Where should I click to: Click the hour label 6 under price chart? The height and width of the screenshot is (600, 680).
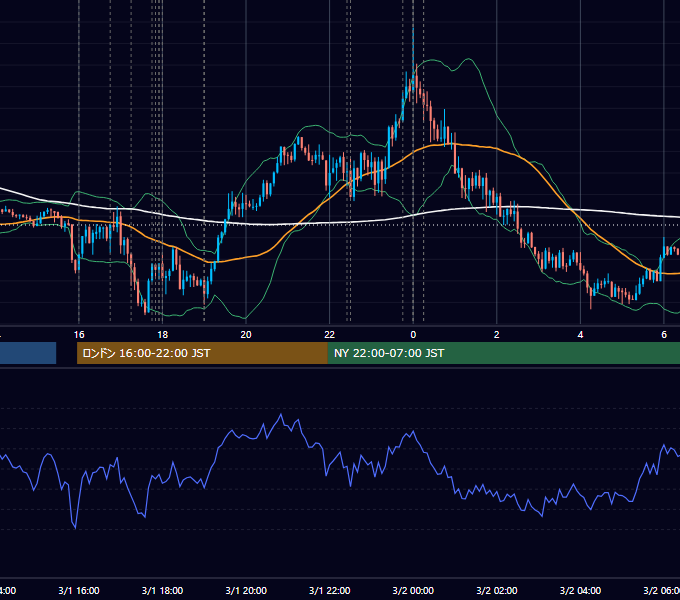click(664, 335)
